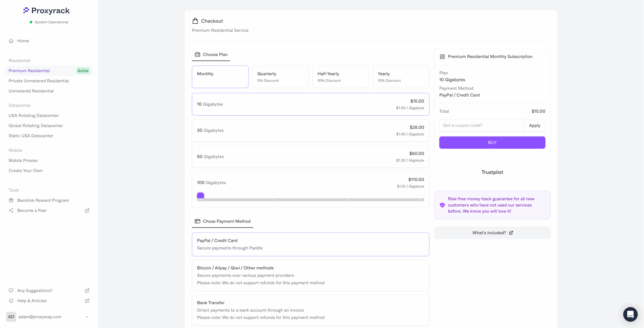Open the chat support bubble icon
This screenshot has width=644, height=328.
630,314
